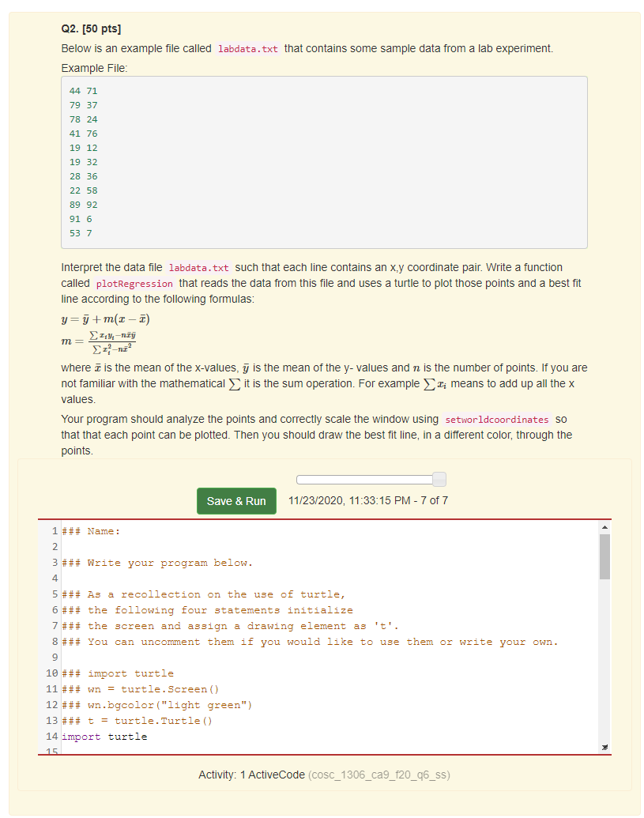Click the data row '89 92'

[84, 205]
